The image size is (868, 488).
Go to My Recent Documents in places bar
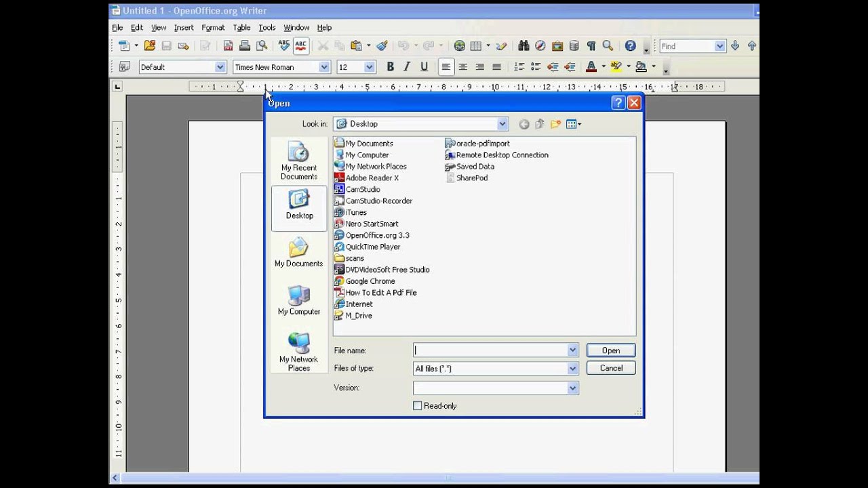[299, 161]
